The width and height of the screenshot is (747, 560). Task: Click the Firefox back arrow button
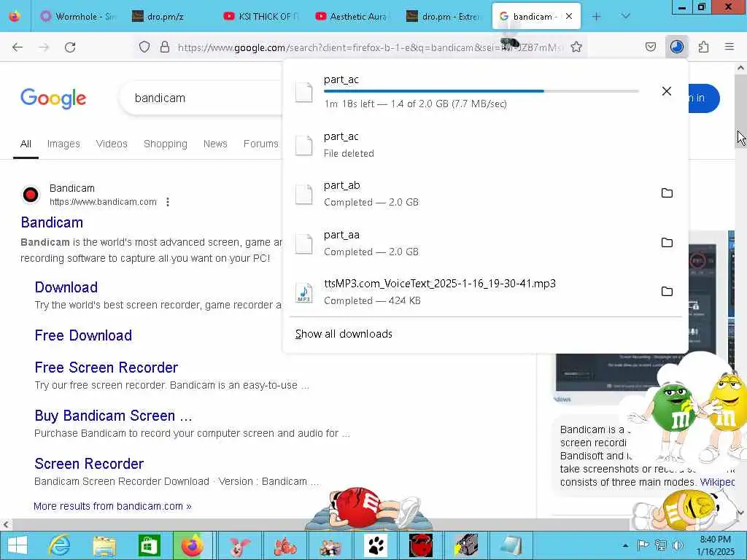point(18,47)
